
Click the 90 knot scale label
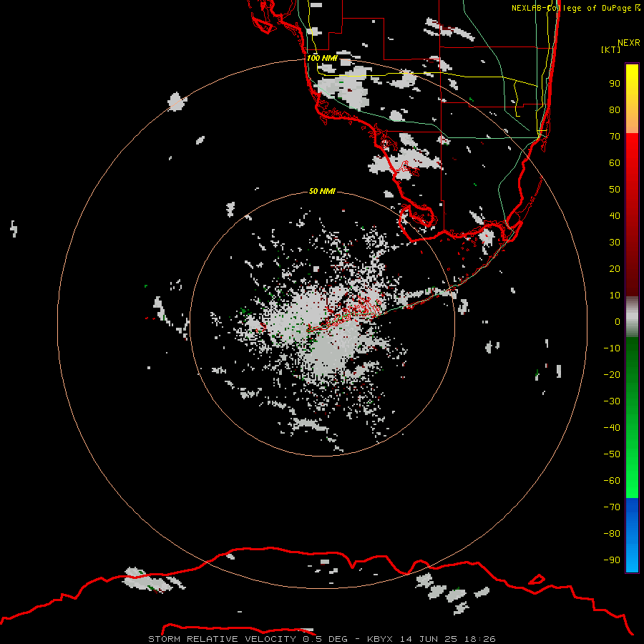click(x=615, y=84)
